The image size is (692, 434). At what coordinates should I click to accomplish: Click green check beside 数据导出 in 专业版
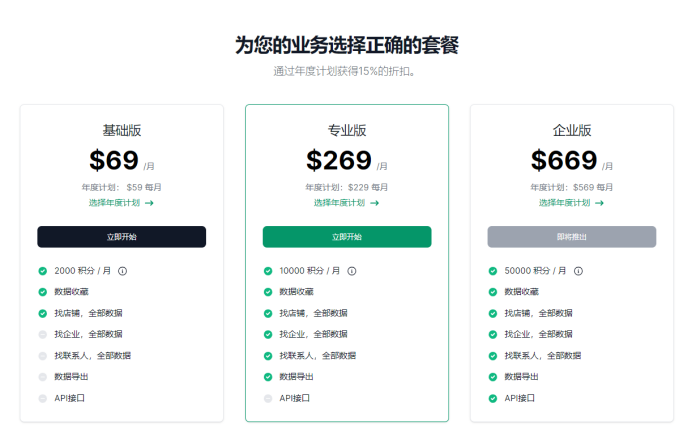[268, 377]
